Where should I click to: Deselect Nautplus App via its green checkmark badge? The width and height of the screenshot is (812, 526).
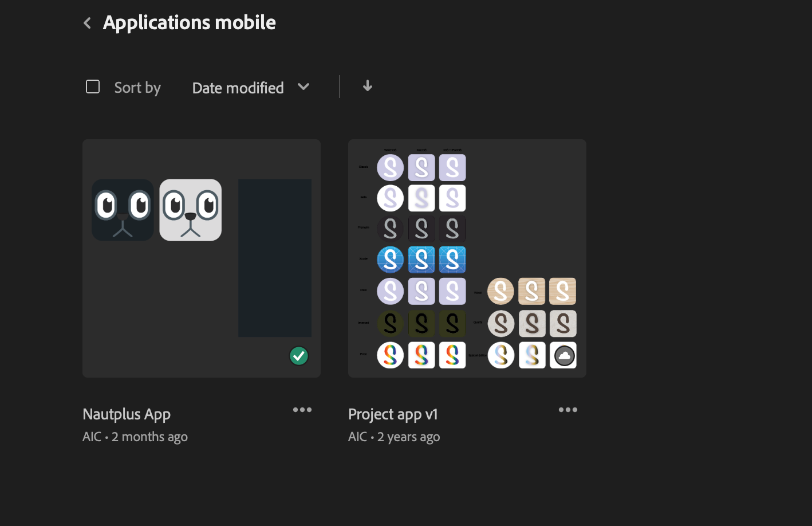click(x=298, y=355)
